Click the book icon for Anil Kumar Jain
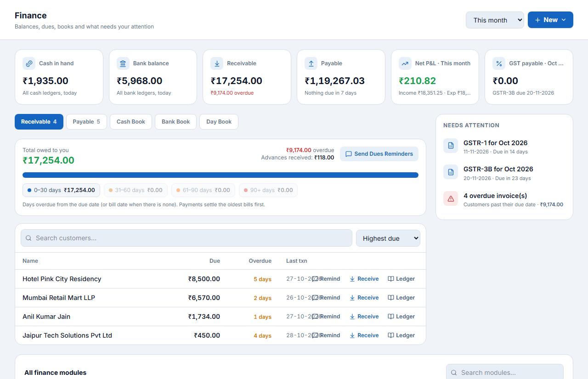This screenshot has width=588, height=379. (391, 317)
